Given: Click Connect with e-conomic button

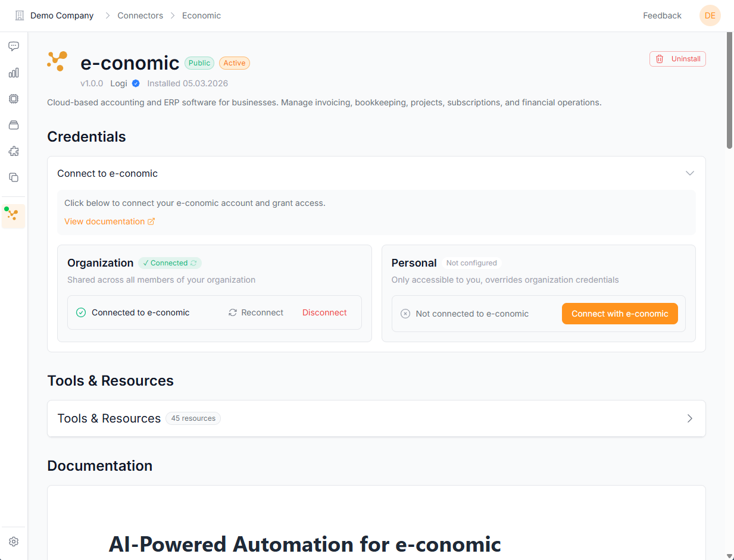Looking at the screenshot, I should [x=619, y=314].
